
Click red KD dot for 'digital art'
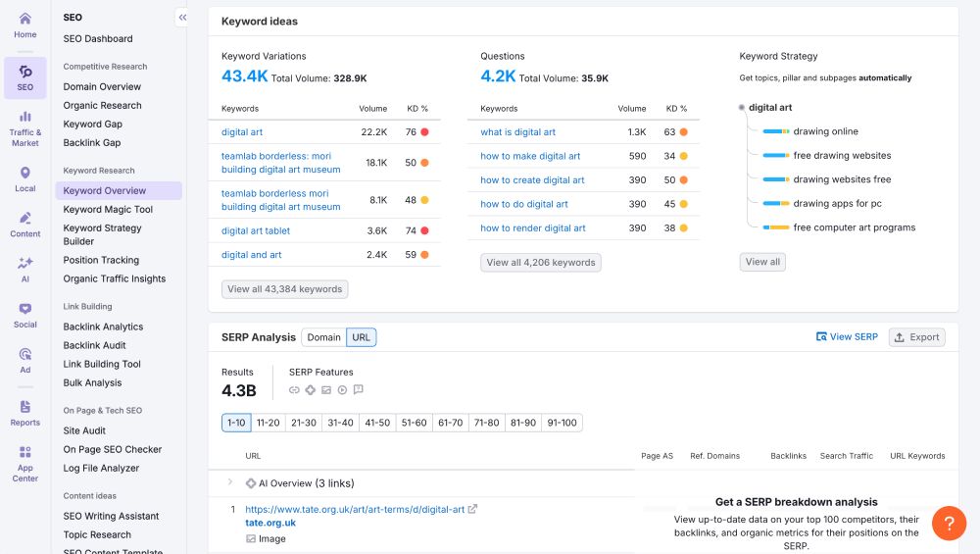(425, 132)
